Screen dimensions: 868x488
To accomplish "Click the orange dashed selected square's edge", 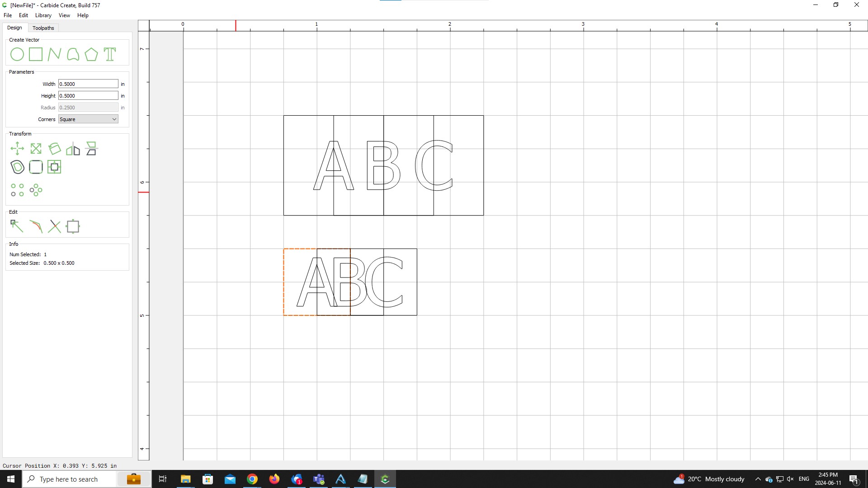I will (x=284, y=282).
